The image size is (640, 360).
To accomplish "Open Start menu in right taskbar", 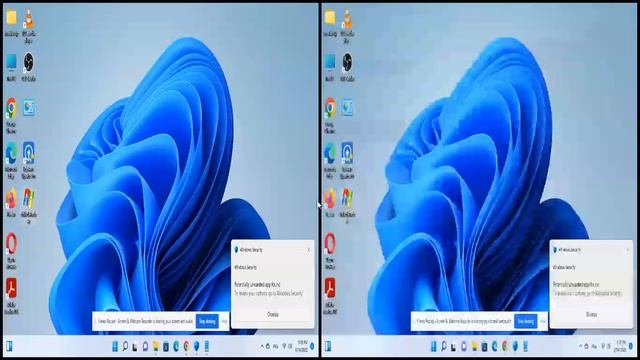I will pos(433,347).
